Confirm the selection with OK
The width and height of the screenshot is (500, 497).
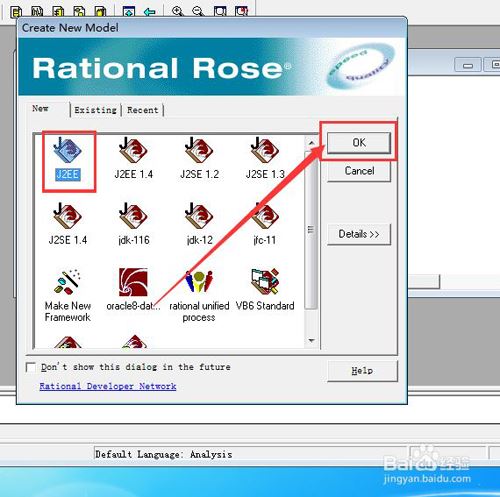(x=359, y=143)
